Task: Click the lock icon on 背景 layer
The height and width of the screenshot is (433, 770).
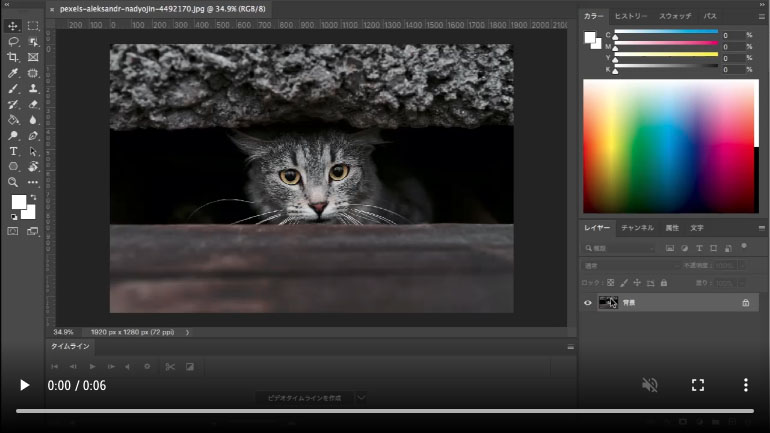Action: (x=745, y=302)
